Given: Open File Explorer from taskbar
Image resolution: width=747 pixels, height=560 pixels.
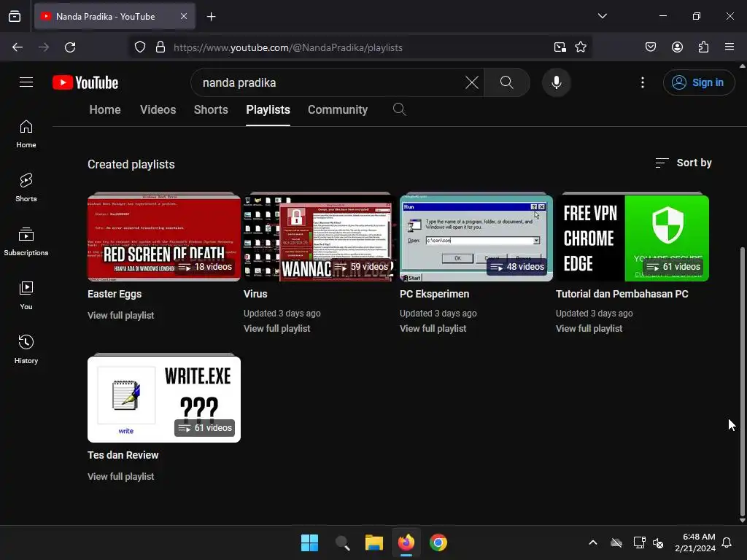Looking at the screenshot, I should (374, 542).
